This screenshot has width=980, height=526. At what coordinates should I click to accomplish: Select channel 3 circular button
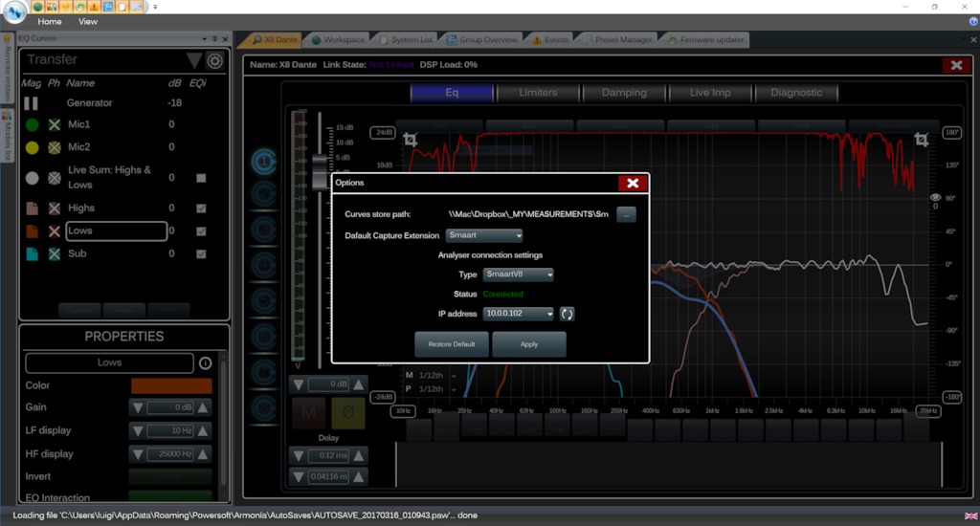coord(264,230)
